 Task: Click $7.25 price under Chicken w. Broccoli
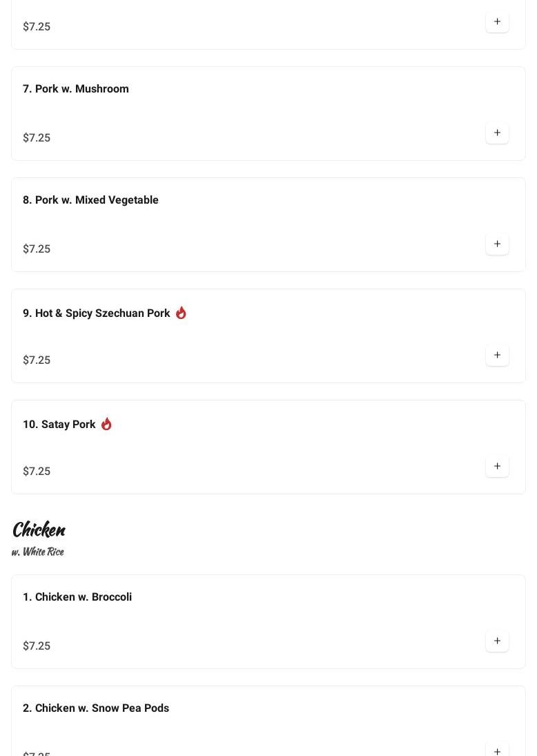[x=37, y=646]
